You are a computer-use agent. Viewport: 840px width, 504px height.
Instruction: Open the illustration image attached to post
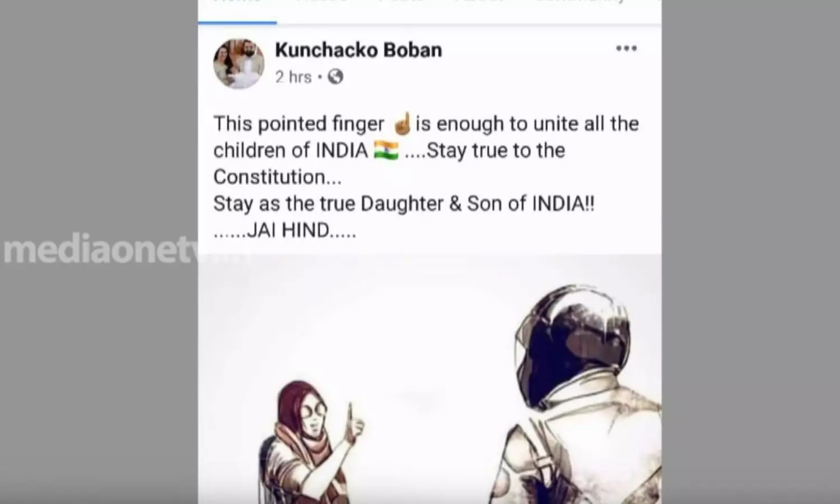[x=430, y=379]
